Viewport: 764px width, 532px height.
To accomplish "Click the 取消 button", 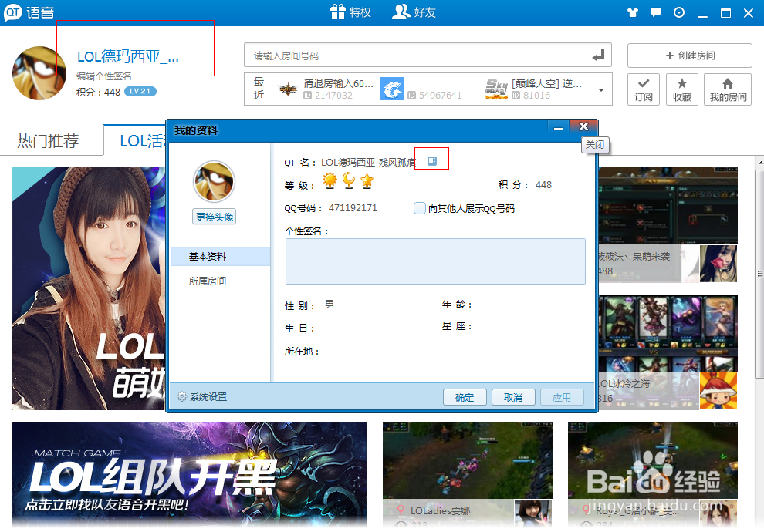I will (513, 397).
